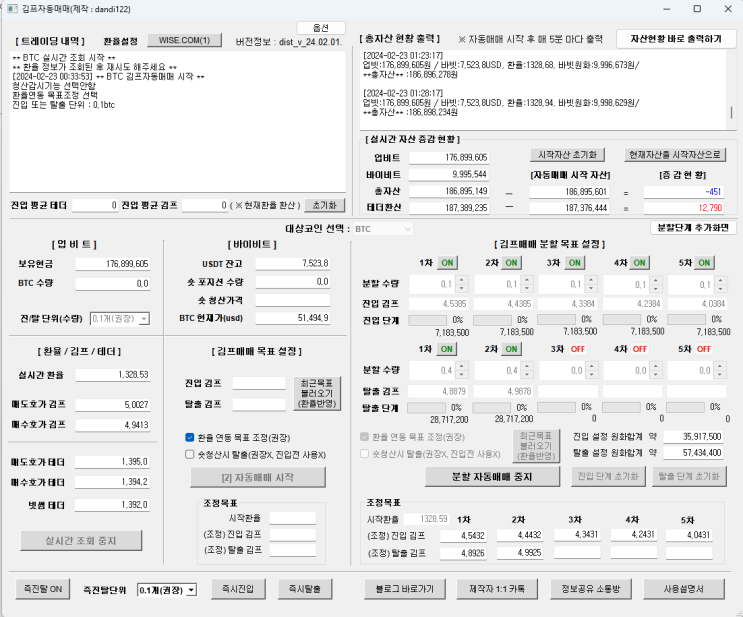This screenshot has width=743, height=617.
Task: Click 최근목표 불러오기 button in 김프매매 목표 설정
Action: tap(317, 393)
